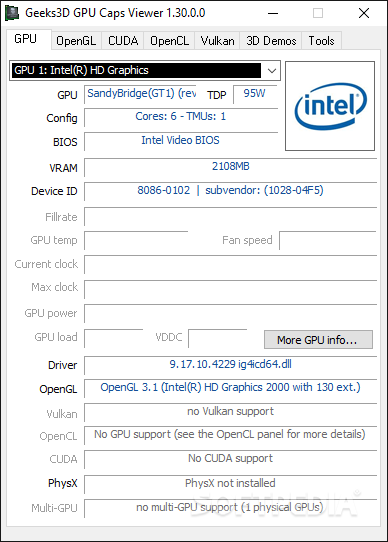Click the More GPU info... button
Screen dimensions: 388x542
318,340
